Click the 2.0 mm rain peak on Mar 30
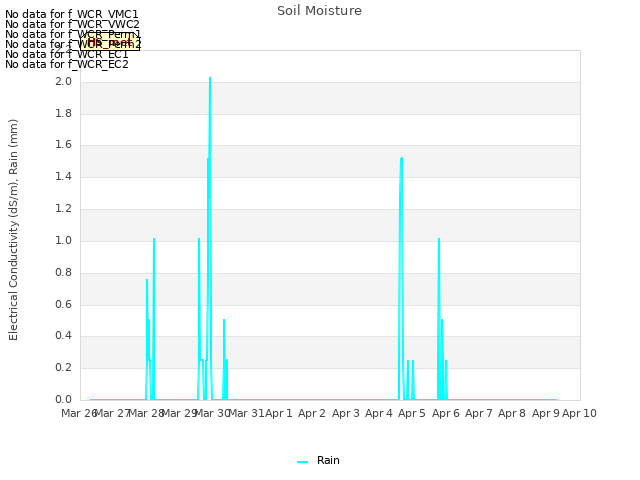The height and width of the screenshot is (480, 640). 210,78
